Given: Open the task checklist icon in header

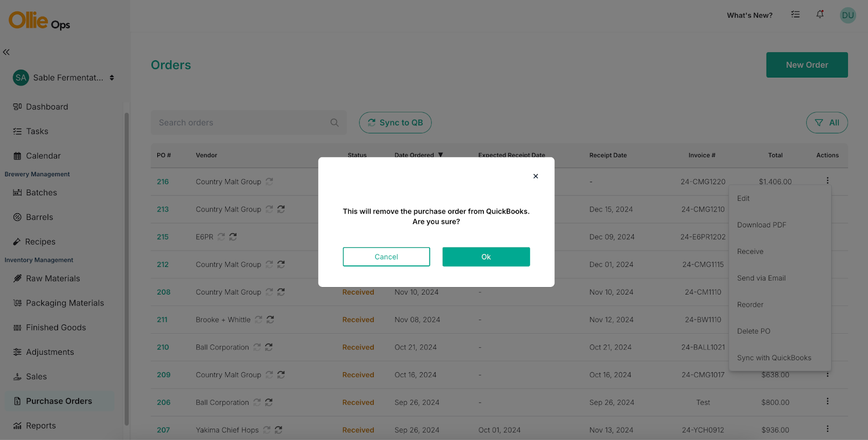Looking at the screenshot, I should coord(795,15).
